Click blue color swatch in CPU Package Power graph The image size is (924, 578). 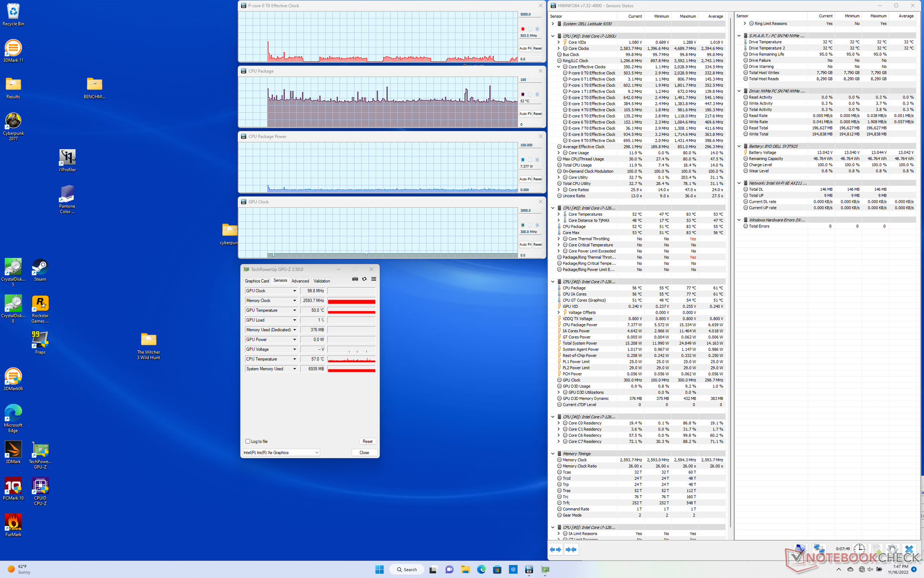tap(523, 160)
